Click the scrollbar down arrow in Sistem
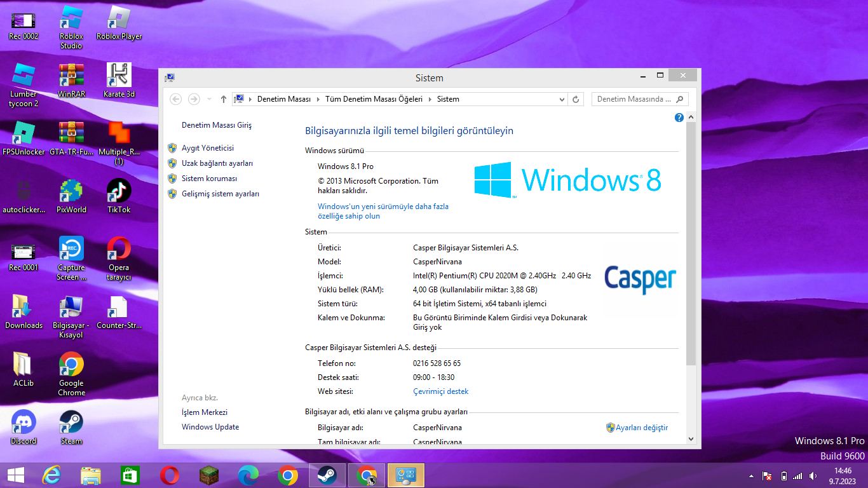This screenshot has width=868, height=488. click(x=691, y=438)
